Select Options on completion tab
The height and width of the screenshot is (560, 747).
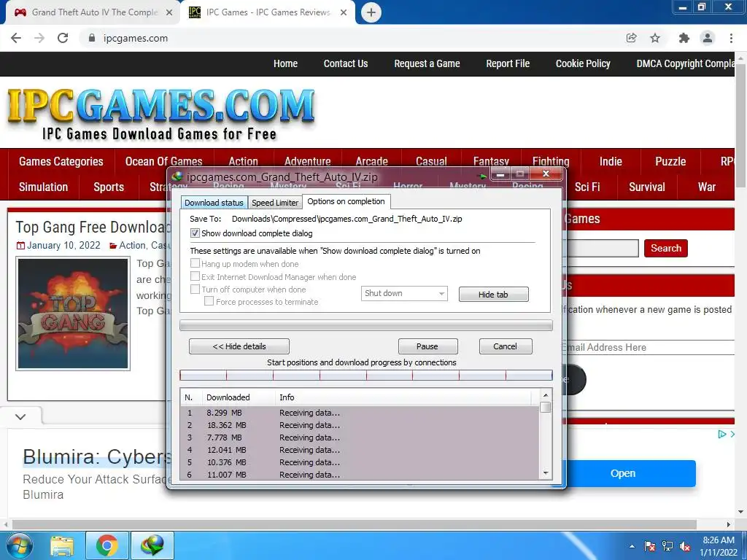346,201
